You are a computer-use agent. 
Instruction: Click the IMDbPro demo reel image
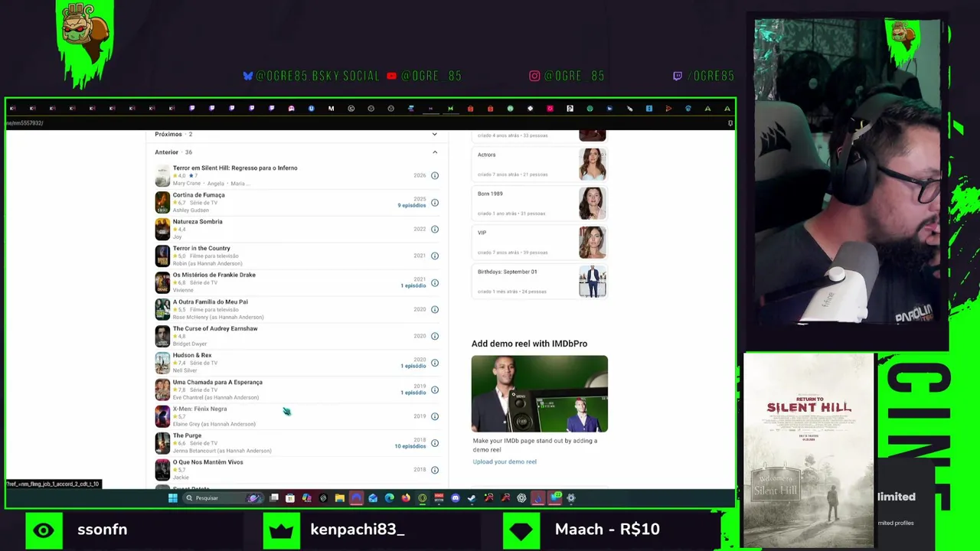pyautogui.click(x=540, y=394)
